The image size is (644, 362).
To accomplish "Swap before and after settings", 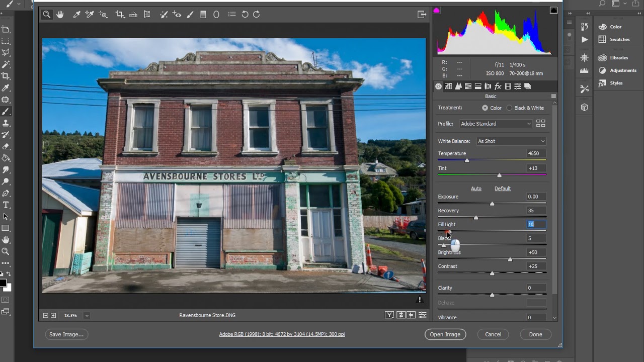I will click(401, 315).
